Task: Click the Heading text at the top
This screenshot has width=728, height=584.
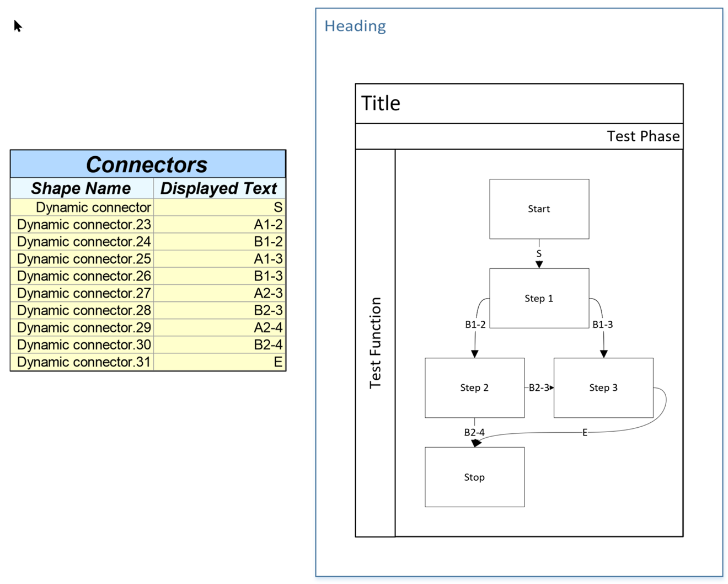Action: tap(355, 25)
